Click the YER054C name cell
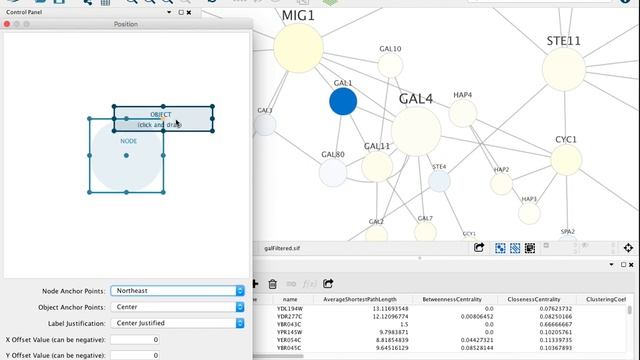The image size is (640, 360). [x=289, y=340]
